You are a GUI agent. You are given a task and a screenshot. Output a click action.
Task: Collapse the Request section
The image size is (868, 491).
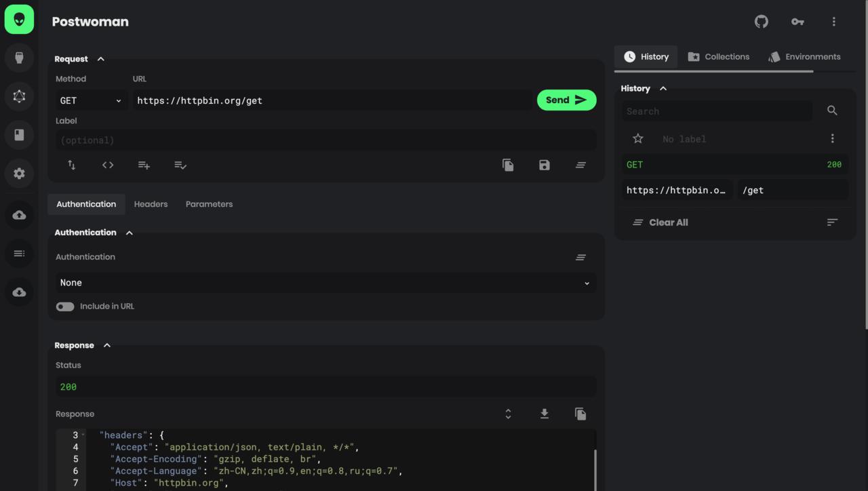(101, 59)
